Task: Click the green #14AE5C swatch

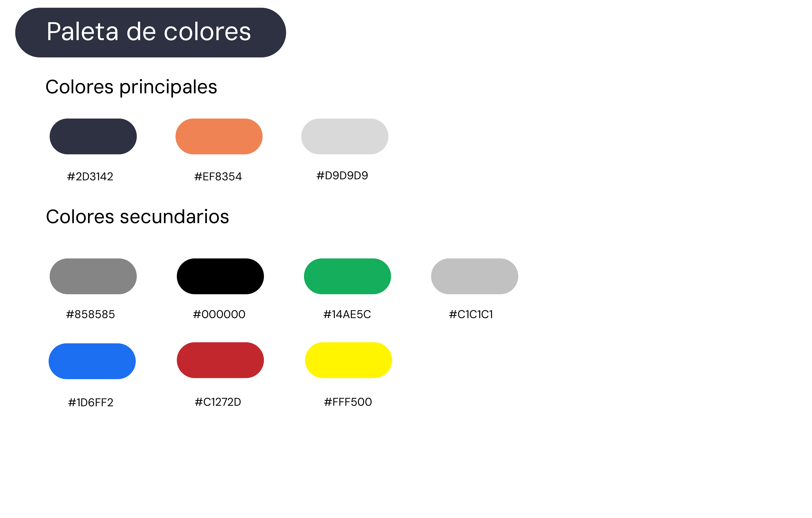Action: (x=347, y=276)
